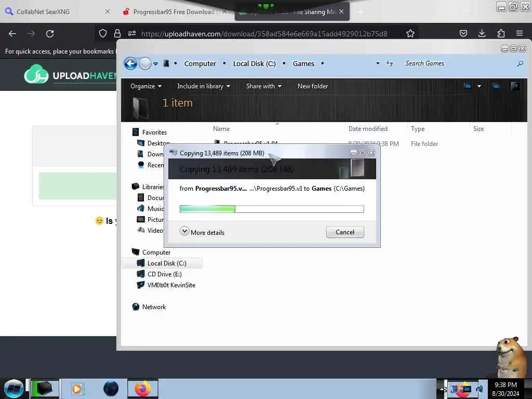Click the File folder type cell
The width and height of the screenshot is (532, 399).
(424, 144)
